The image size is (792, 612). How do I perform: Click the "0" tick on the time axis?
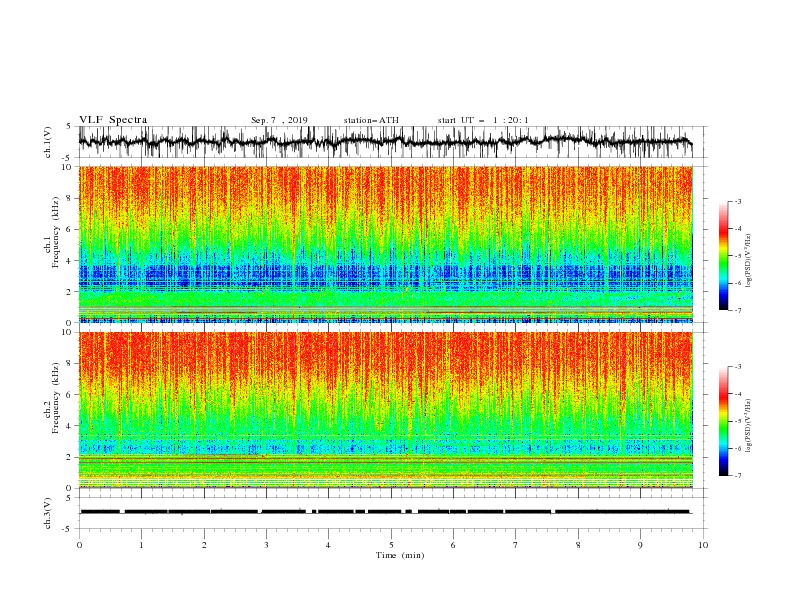pyautogui.click(x=79, y=545)
